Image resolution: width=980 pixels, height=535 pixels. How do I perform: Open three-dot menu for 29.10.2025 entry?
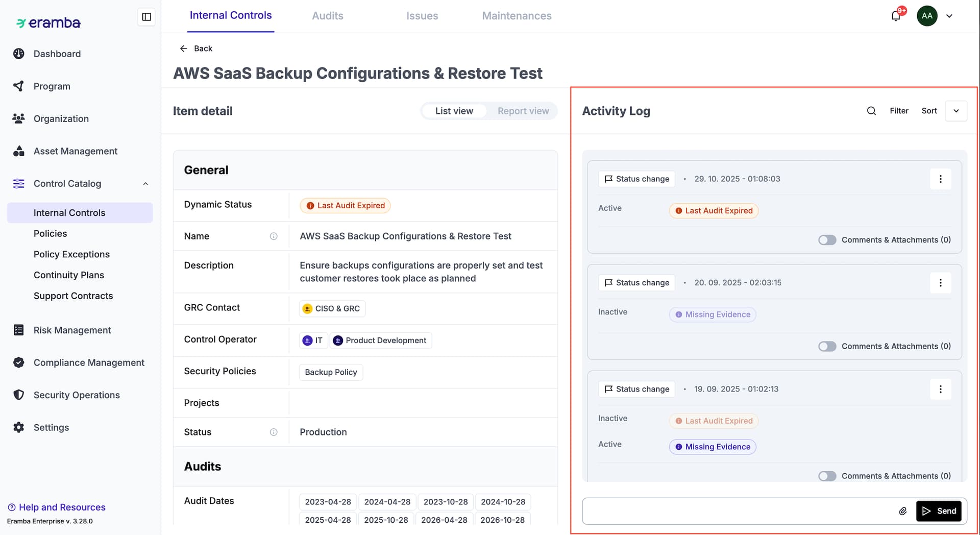coord(940,179)
